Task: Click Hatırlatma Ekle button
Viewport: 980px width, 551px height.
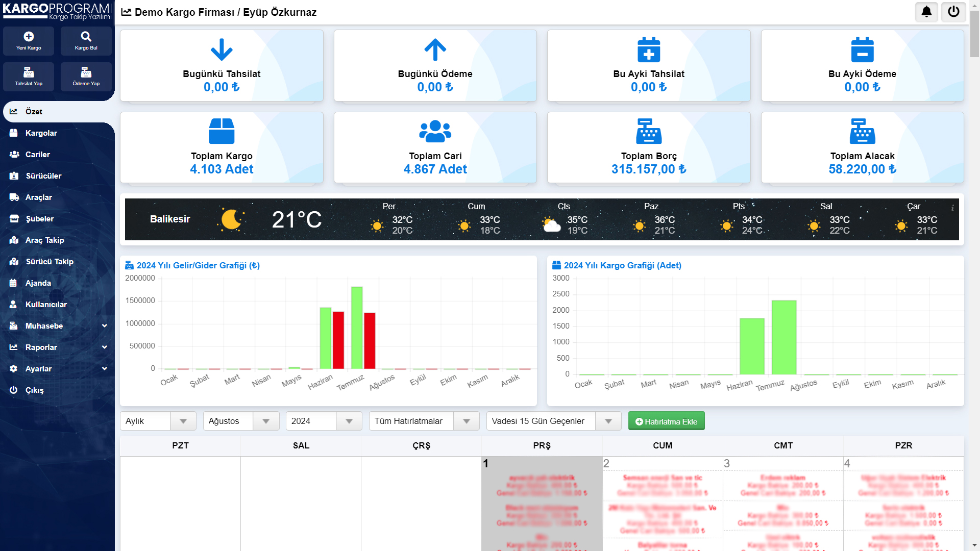Action: (x=666, y=421)
